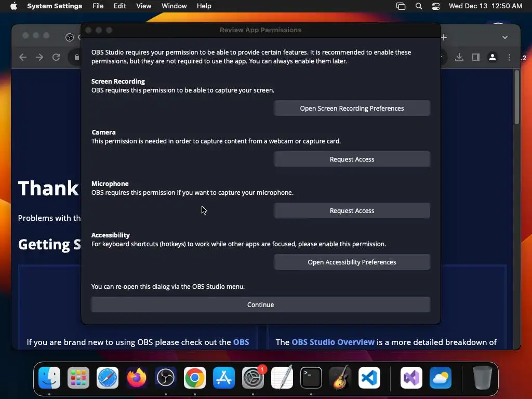Switch to OBS Studio in the dock
Screen dimensions: 532x399
tap(166, 378)
